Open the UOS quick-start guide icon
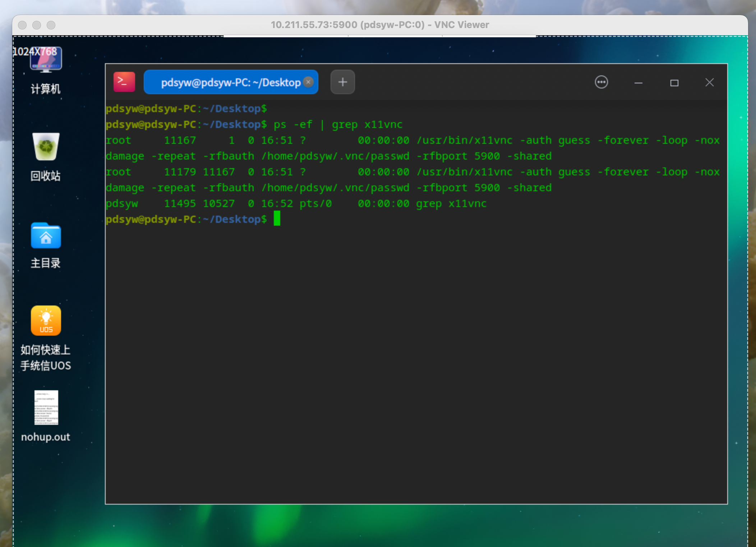 [46, 321]
